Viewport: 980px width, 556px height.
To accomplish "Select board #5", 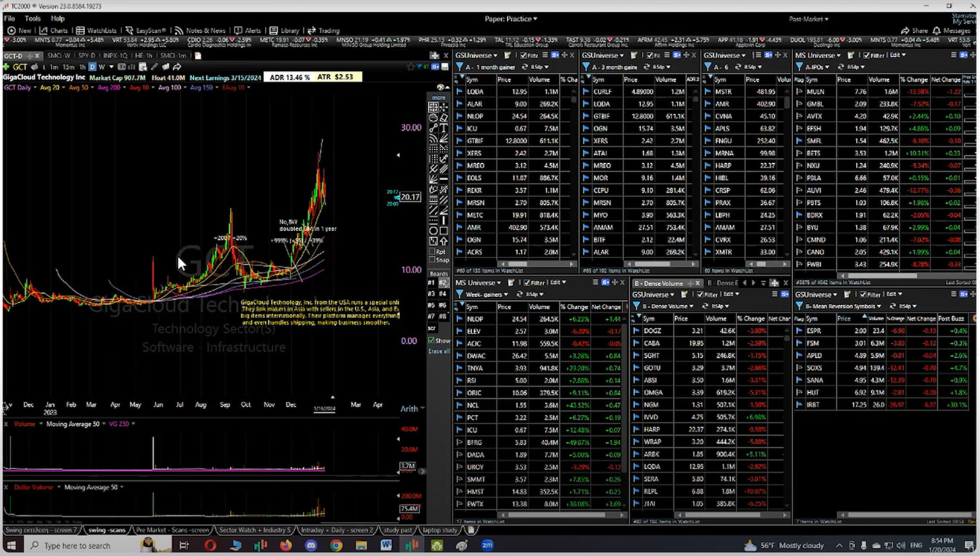I will coord(431,305).
